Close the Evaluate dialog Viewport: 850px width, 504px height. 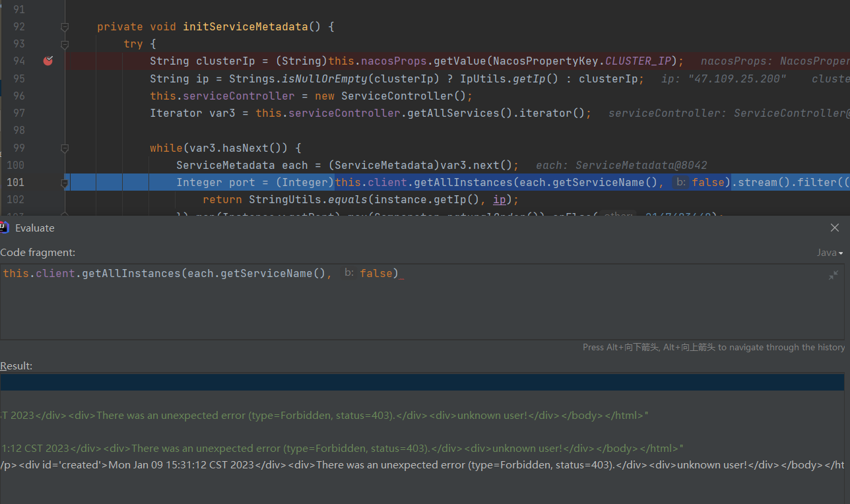point(835,228)
